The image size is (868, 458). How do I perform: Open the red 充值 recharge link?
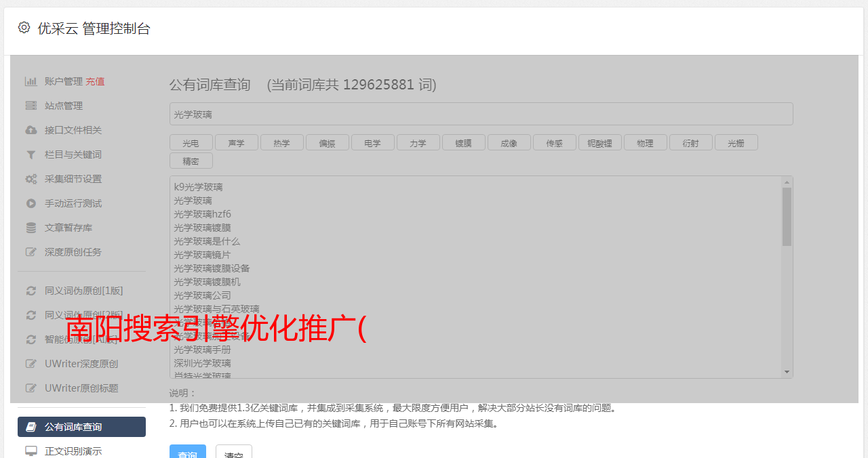click(x=95, y=81)
